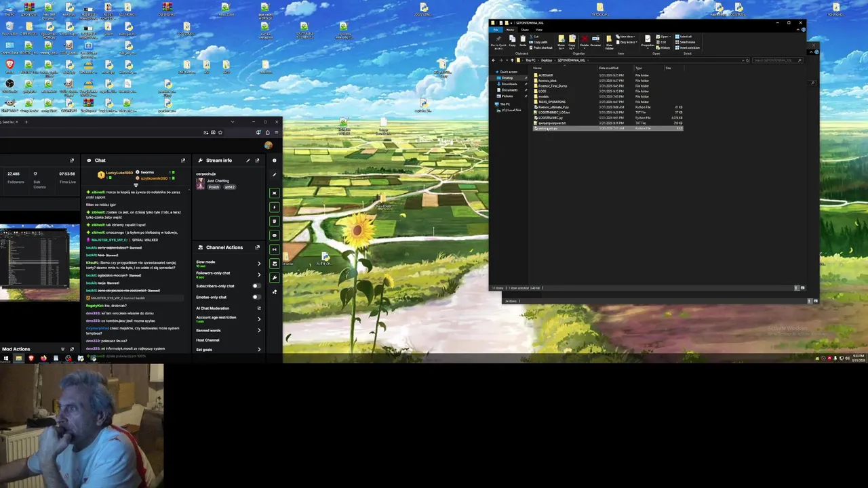
Task: Open the Copy to dropdown
Action: 572,42
